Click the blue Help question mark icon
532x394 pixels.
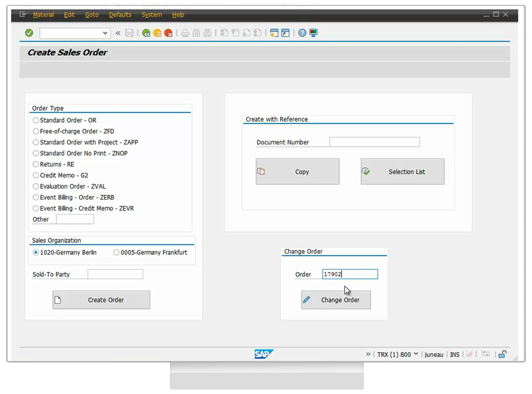(x=302, y=33)
